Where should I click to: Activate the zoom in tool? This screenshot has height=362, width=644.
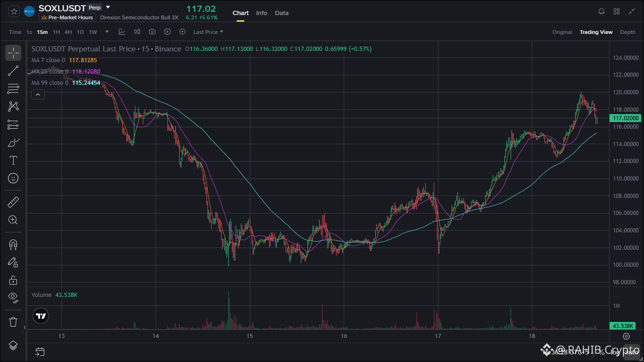[x=13, y=220]
